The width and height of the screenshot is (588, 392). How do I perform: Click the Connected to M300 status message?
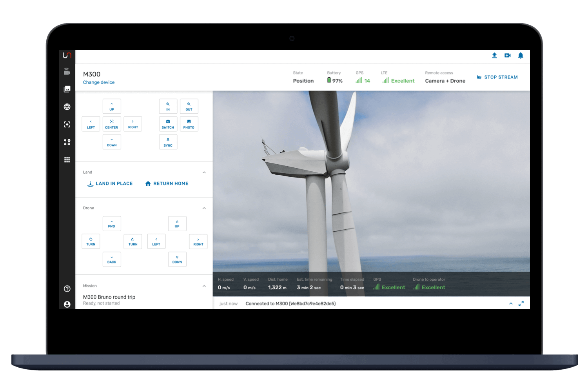[290, 303]
